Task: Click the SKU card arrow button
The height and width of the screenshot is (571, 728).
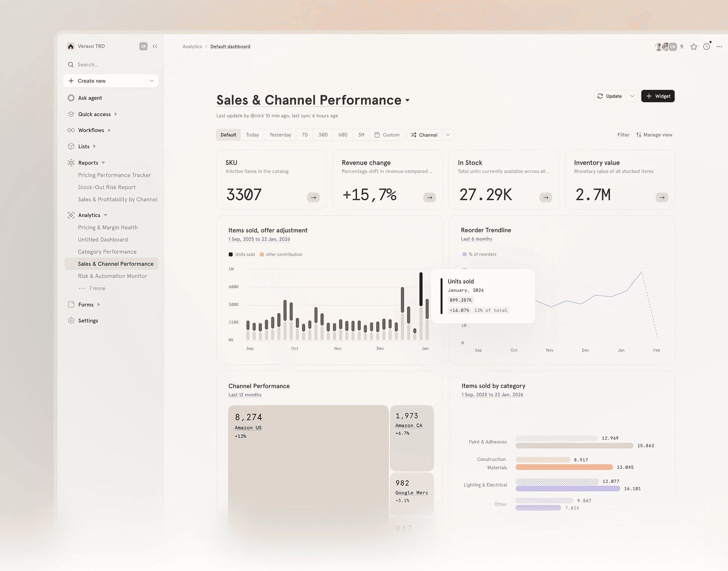Action: tap(313, 197)
